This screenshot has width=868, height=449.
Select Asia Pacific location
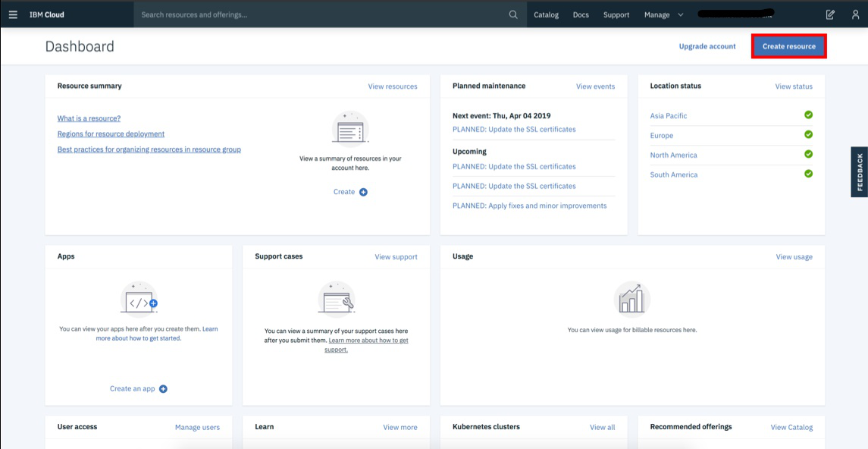pos(668,116)
